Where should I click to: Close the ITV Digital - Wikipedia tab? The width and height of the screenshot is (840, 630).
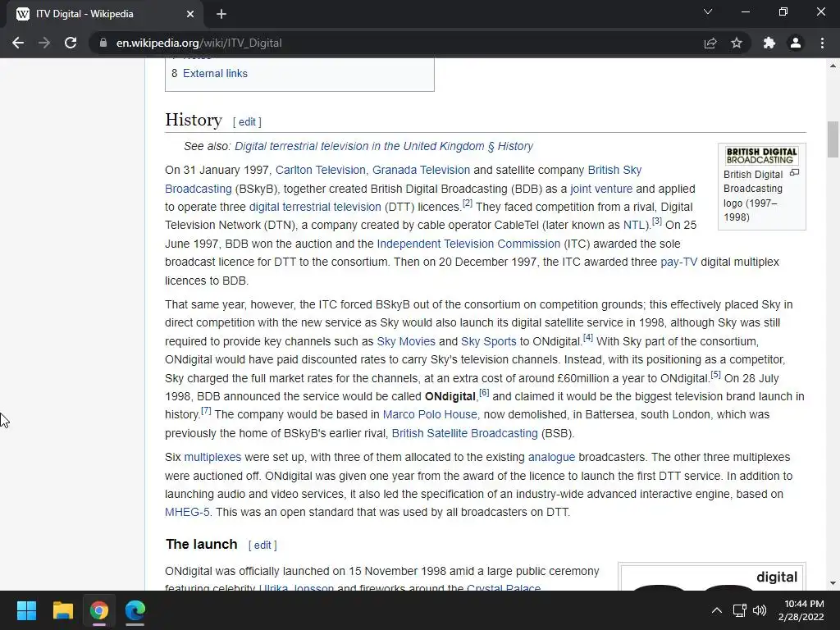click(190, 14)
